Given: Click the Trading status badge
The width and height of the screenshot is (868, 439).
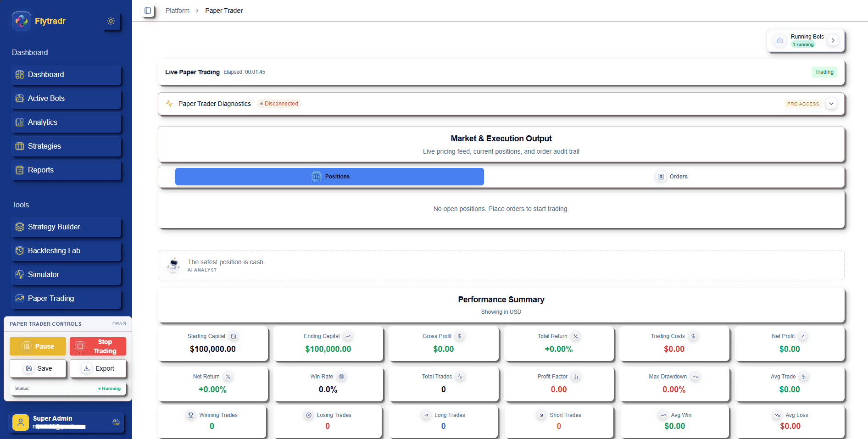Looking at the screenshot, I should (824, 72).
